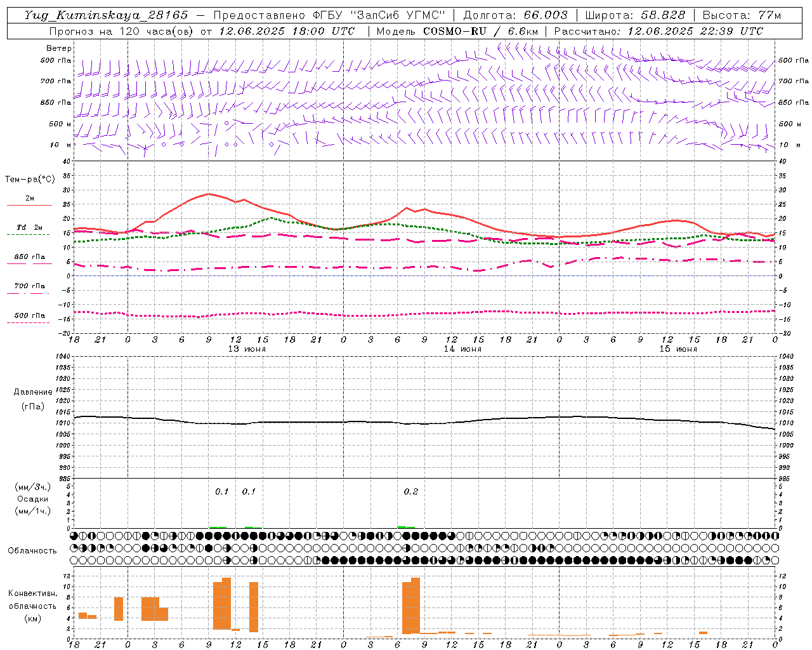Select the 15 июня date label
The image size is (812, 650).
pos(678,349)
